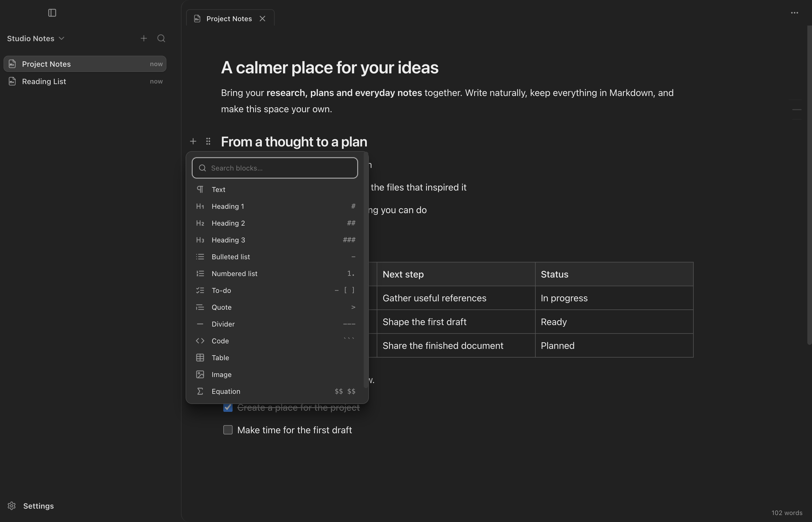Expand the Studio Notes workspace dropdown
This screenshot has width=812, height=522.
[36, 38]
